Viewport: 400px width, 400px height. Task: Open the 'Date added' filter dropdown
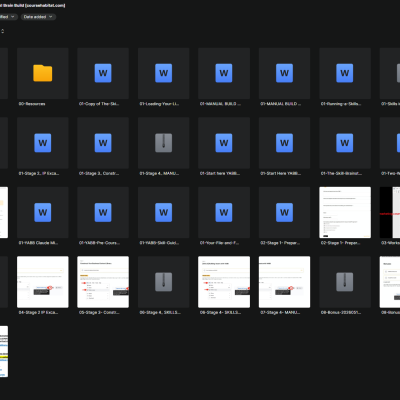tap(38, 17)
